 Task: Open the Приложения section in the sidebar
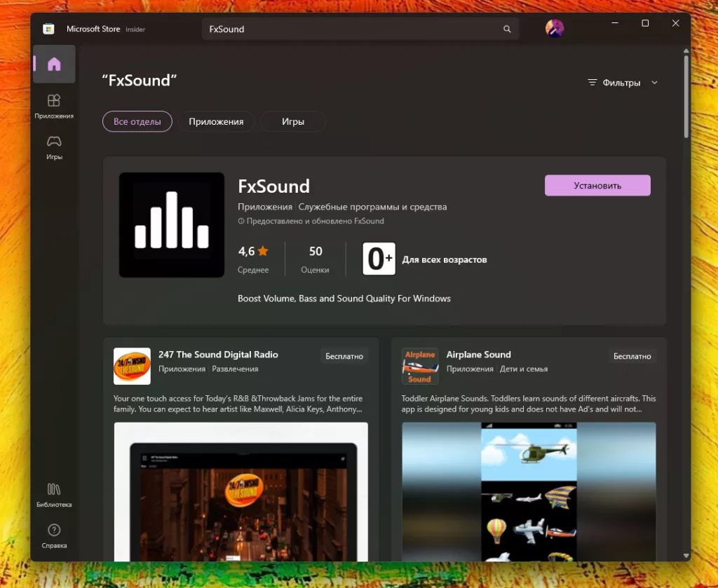click(x=54, y=107)
